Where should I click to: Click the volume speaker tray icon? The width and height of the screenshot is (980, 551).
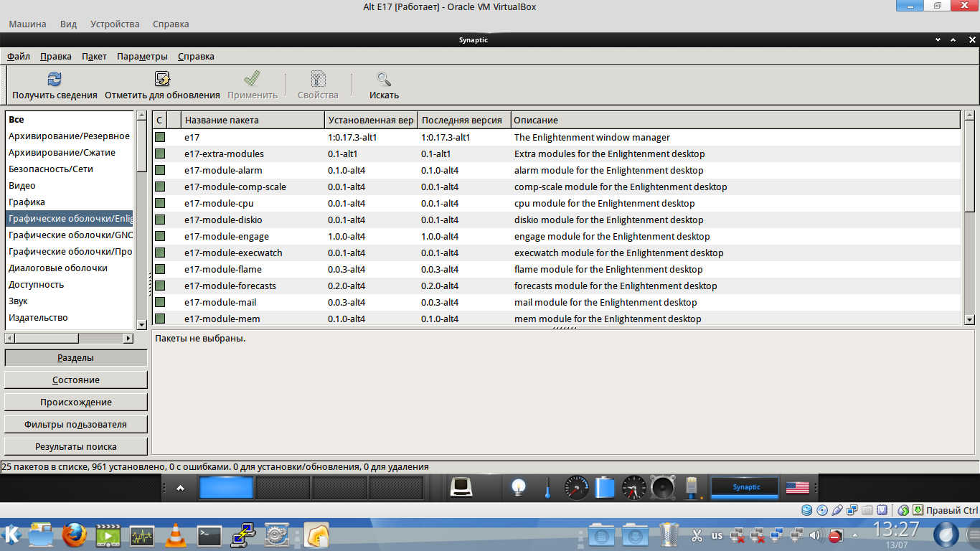click(815, 535)
